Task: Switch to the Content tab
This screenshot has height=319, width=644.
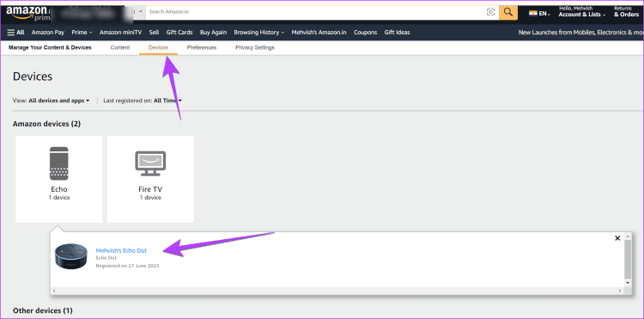Action: pyautogui.click(x=120, y=47)
